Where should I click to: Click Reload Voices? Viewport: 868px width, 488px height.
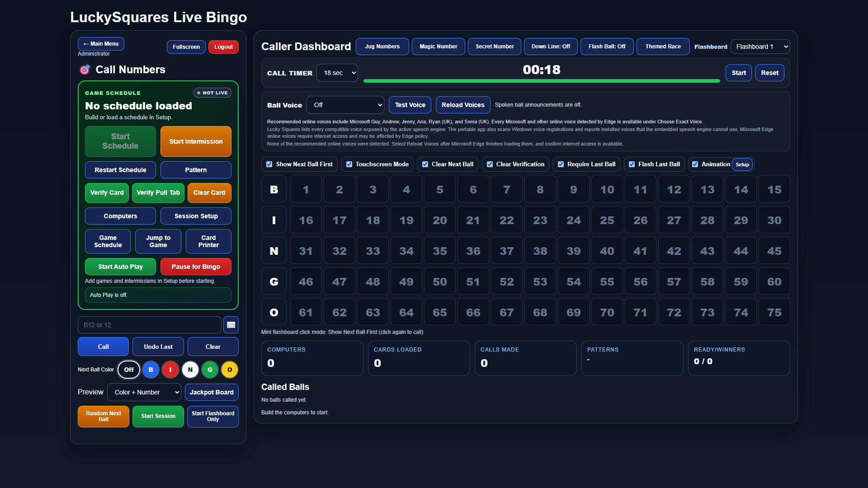point(463,105)
